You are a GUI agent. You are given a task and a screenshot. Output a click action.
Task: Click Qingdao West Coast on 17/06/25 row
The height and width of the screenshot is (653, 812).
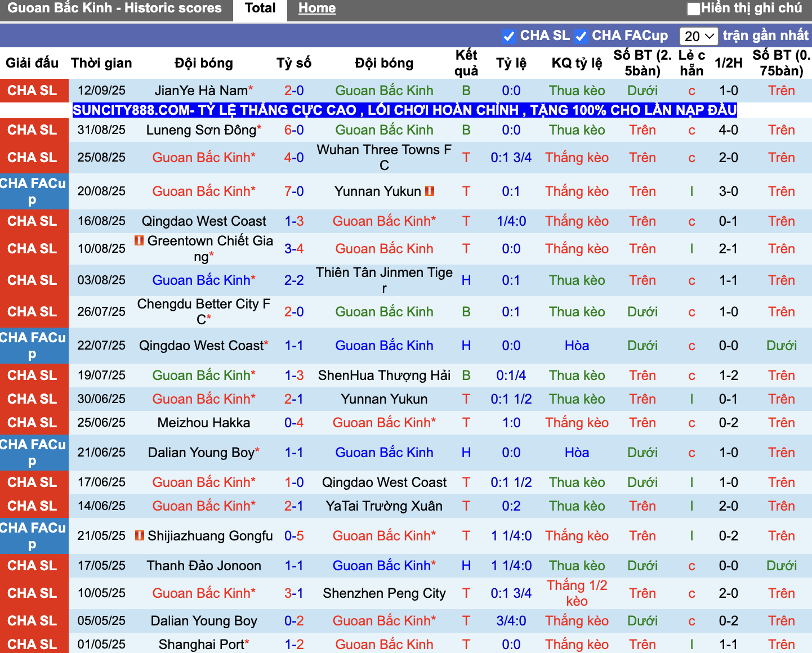coord(384,482)
